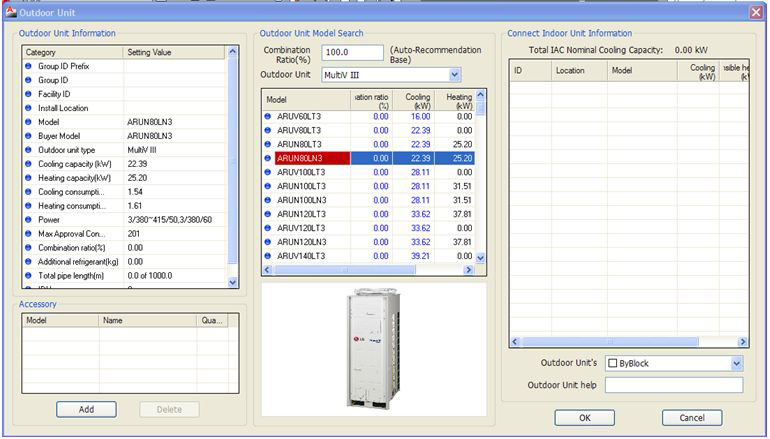The image size is (770, 439).
Task: Click the bullet icon next to Total pipe length(m)
Action: [x=29, y=274]
